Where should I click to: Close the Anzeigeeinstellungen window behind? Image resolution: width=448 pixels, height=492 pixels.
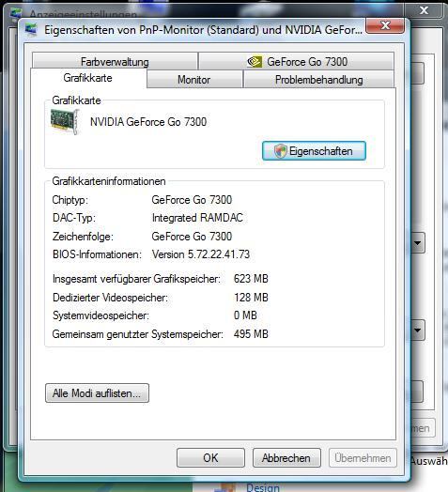tap(424, 10)
